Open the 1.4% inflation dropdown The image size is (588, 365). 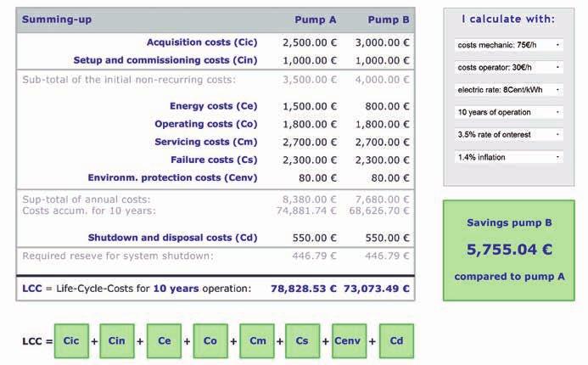pyautogui.click(x=509, y=157)
